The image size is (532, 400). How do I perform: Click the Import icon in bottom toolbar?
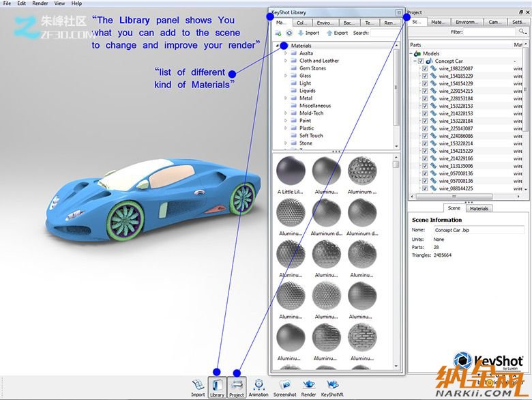198,386
